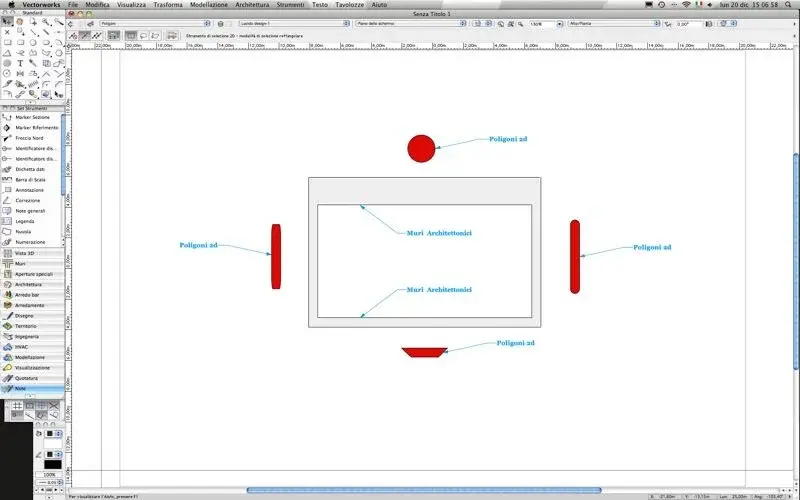Toggle third selection mode button in mode bar
This screenshot has width=800, height=500.
point(96,36)
